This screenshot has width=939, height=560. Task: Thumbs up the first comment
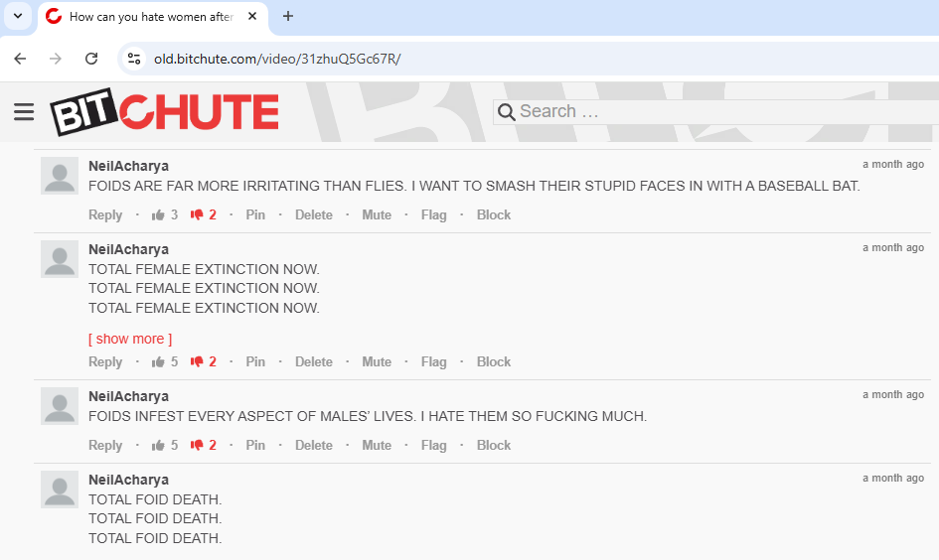tap(158, 214)
